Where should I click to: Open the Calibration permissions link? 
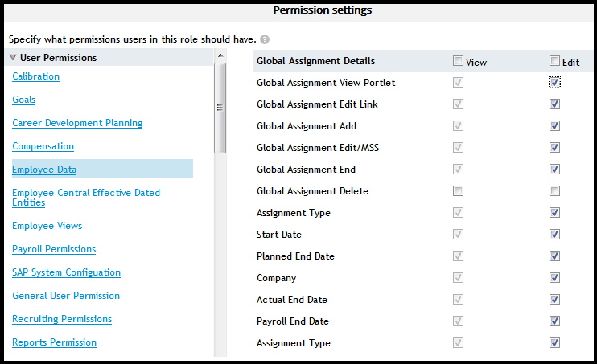click(x=36, y=76)
